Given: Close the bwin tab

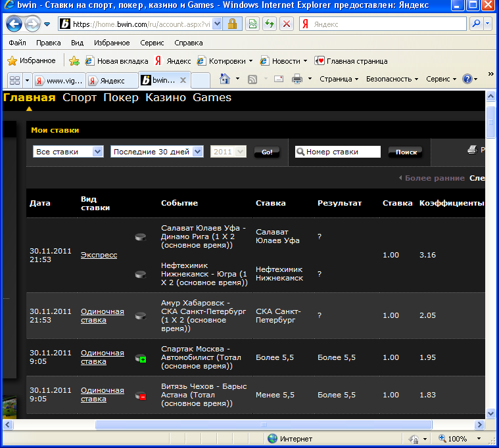Looking at the screenshot, I should 183,80.
